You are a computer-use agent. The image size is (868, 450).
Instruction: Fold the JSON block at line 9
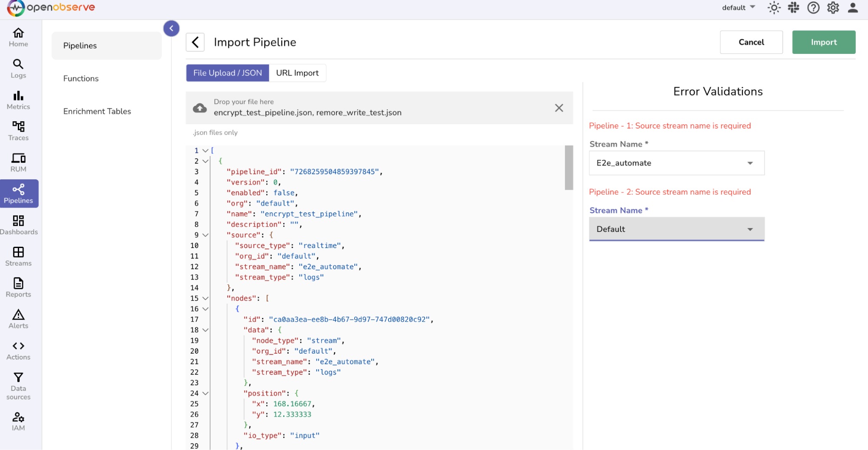tap(205, 235)
